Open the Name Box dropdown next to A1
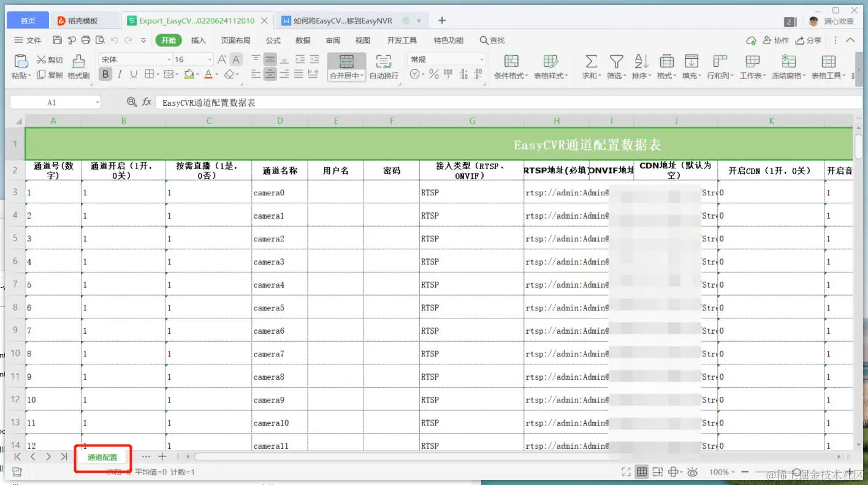Image resolution: width=868 pixels, height=485 pixels. tap(97, 103)
